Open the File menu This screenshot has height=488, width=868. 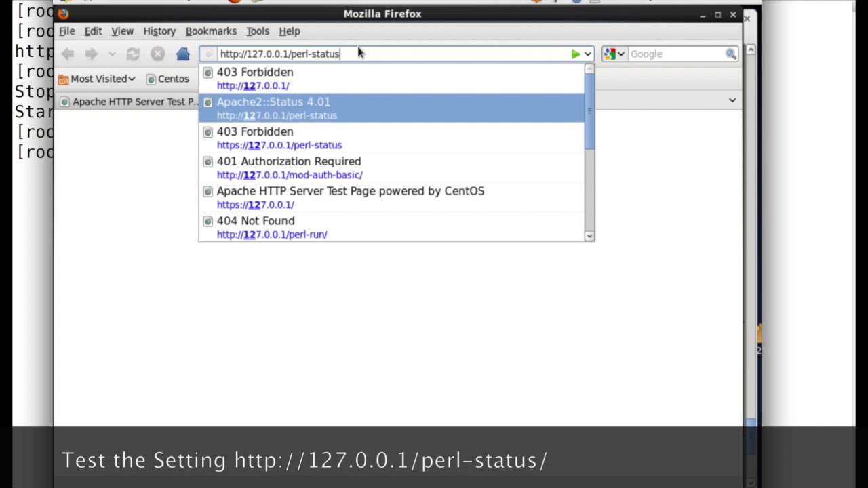(66, 31)
